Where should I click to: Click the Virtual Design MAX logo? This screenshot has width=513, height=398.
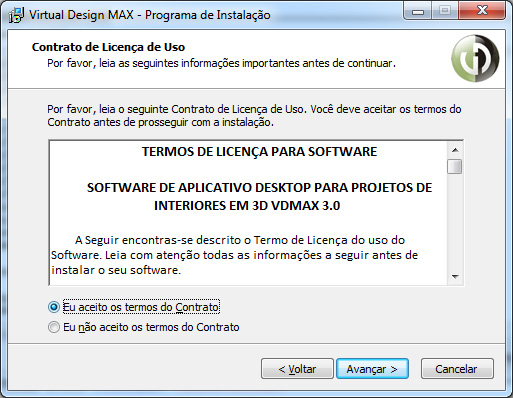point(475,58)
